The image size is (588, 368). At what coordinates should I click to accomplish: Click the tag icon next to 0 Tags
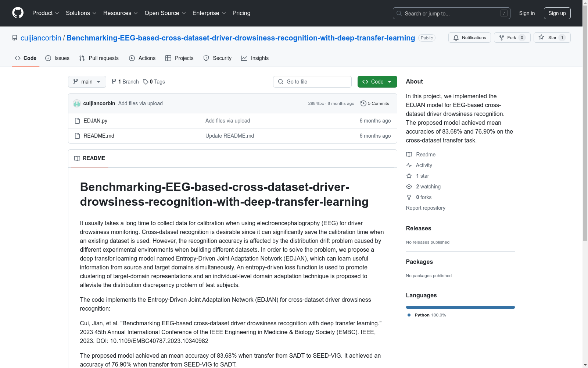pos(146,82)
